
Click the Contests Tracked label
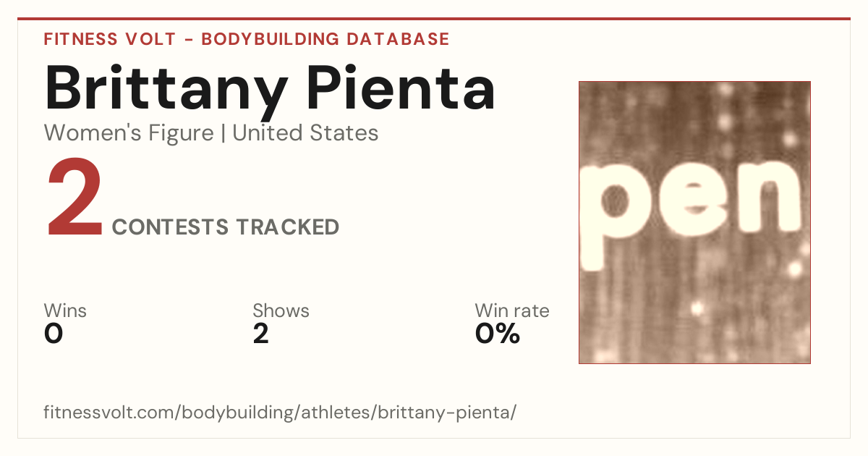(226, 227)
